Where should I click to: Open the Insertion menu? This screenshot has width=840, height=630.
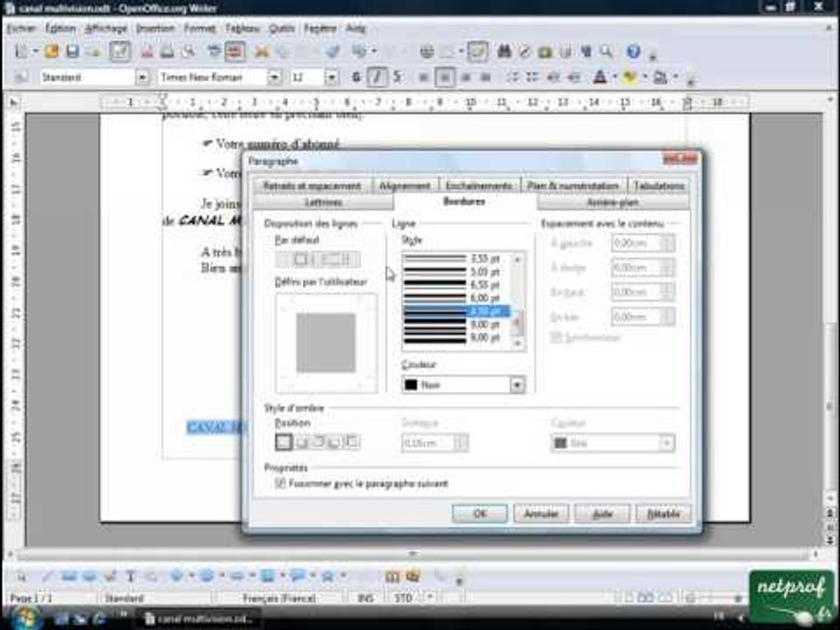click(155, 28)
